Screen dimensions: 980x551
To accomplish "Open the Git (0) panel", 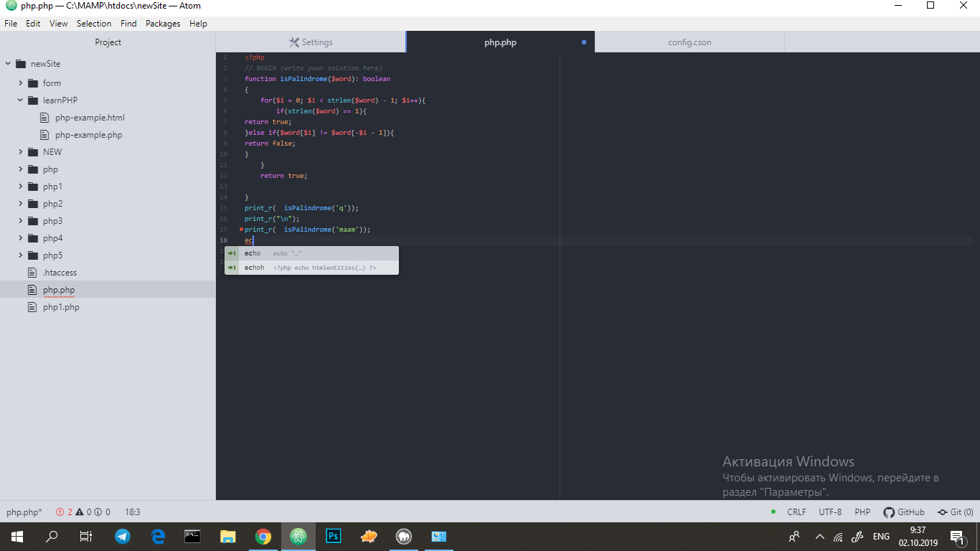I will pyautogui.click(x=955, y=512).
